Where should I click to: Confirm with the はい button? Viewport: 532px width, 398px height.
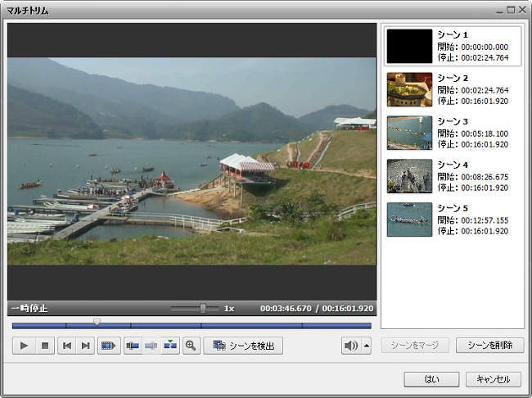(x=431, y=379)
